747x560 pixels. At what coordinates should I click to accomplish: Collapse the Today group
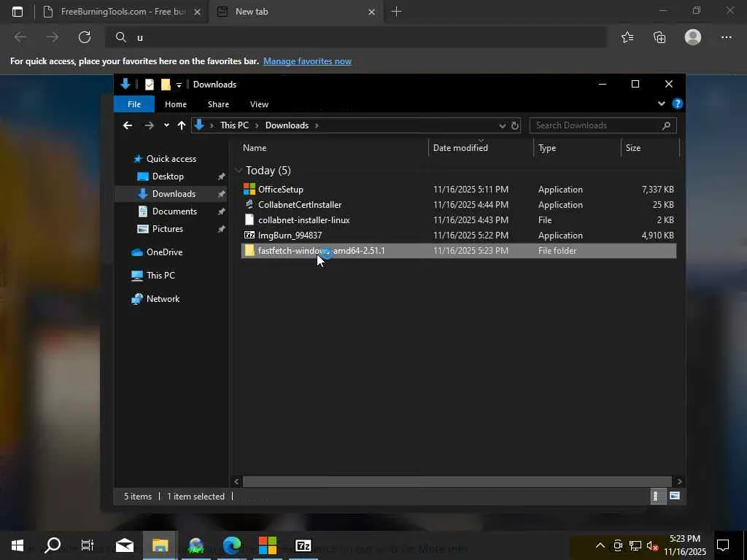239,171
